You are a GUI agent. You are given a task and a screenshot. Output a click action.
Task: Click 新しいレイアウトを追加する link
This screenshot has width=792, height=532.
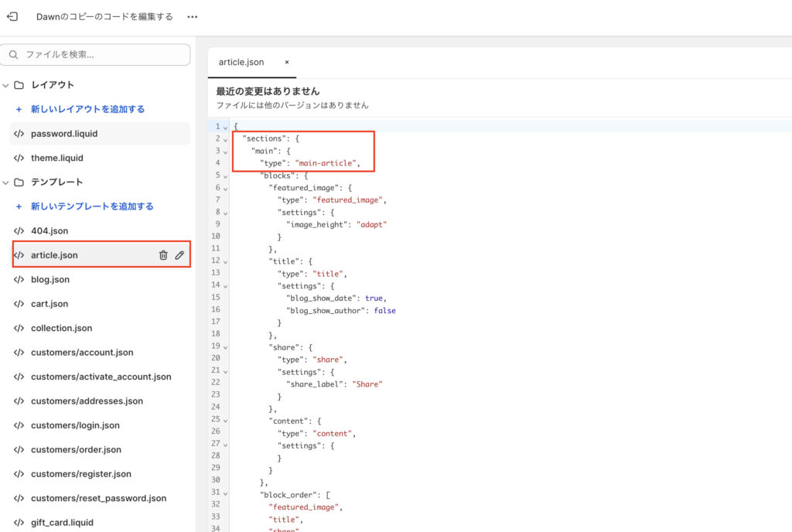pos(88,109)
